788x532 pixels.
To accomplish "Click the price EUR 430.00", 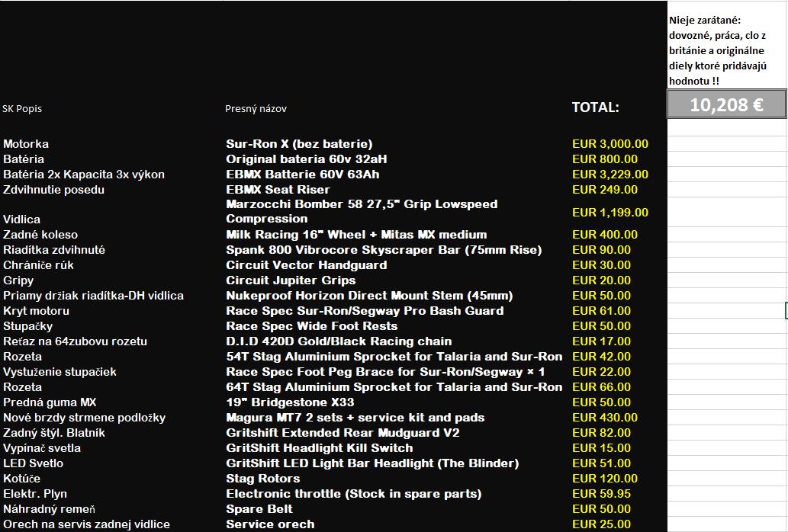I will pyautogui.click(x=605, y=418).
